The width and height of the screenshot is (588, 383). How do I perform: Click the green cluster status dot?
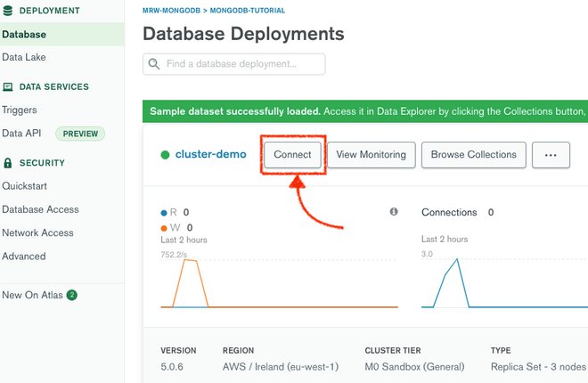pos(165,155)
